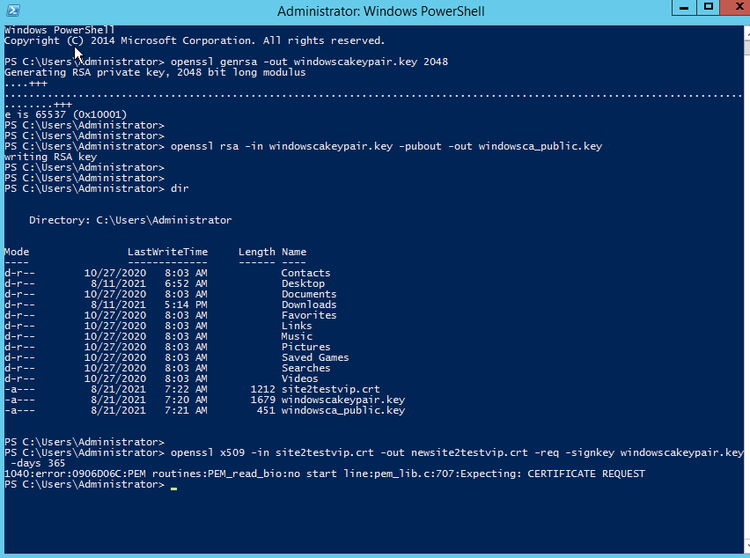Click the 'e is 65537 (0x10001)' line
Screen dimensions: 750x558
(66, 115)
